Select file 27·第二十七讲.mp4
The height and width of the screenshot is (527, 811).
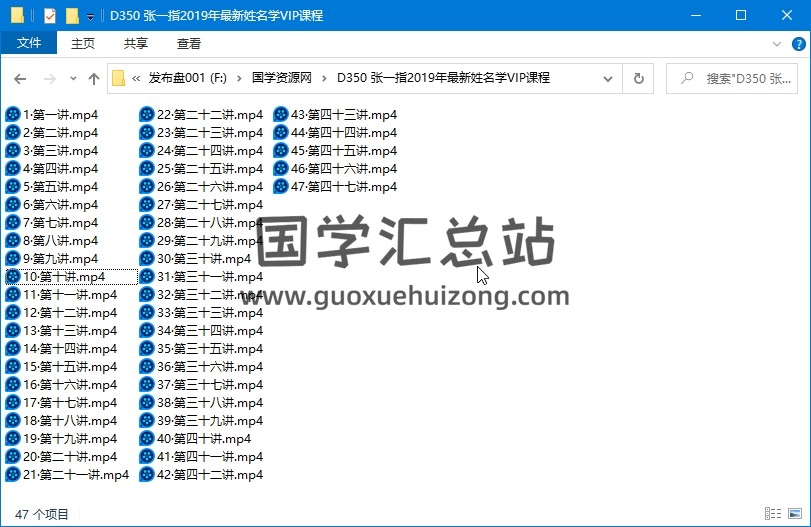202,204
